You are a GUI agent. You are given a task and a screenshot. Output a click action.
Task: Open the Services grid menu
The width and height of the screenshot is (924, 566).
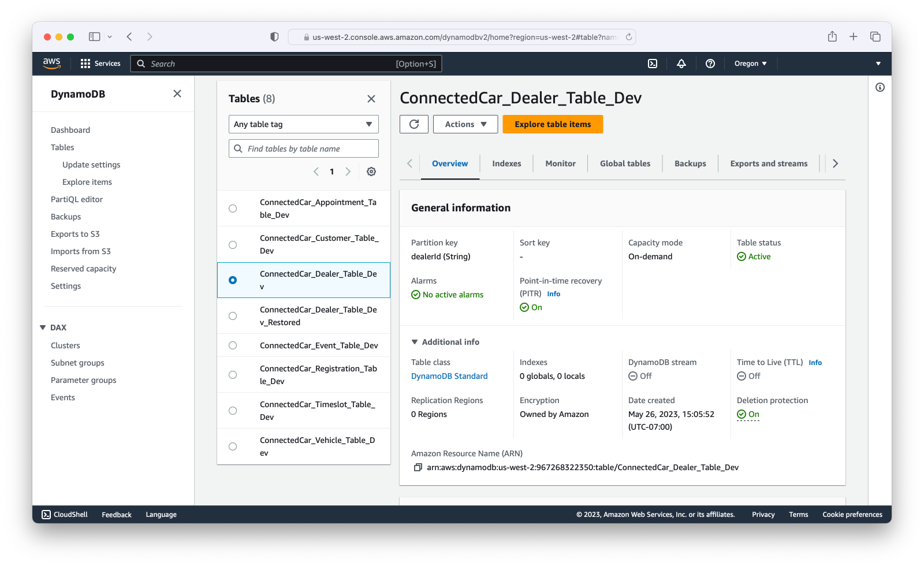(100, 64)
